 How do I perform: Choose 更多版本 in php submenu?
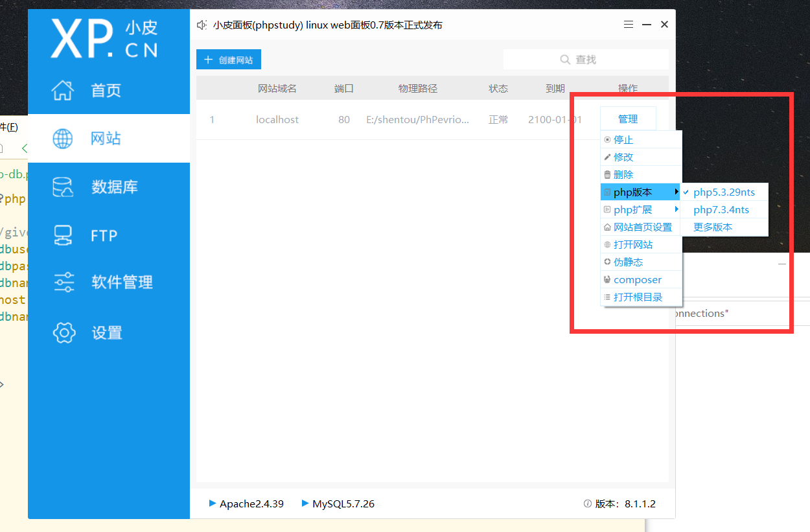click(x=724, y=227)
